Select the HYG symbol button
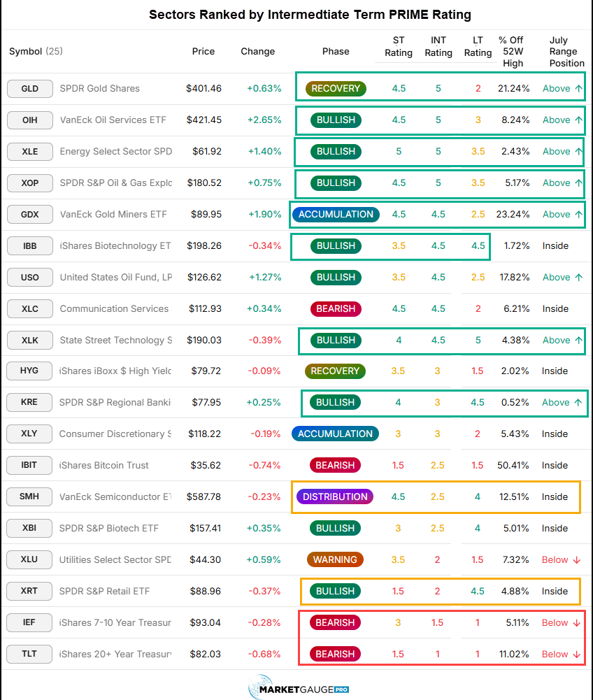The height and width of the screenshot is (700, 593). pyautogui.click(x=29, y=371)
